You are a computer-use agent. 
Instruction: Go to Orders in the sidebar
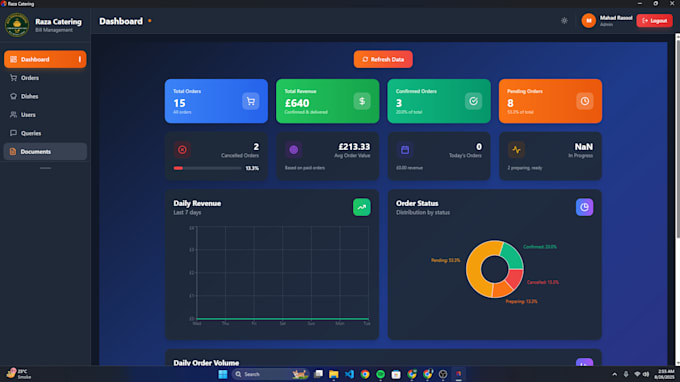pos(45,78)
